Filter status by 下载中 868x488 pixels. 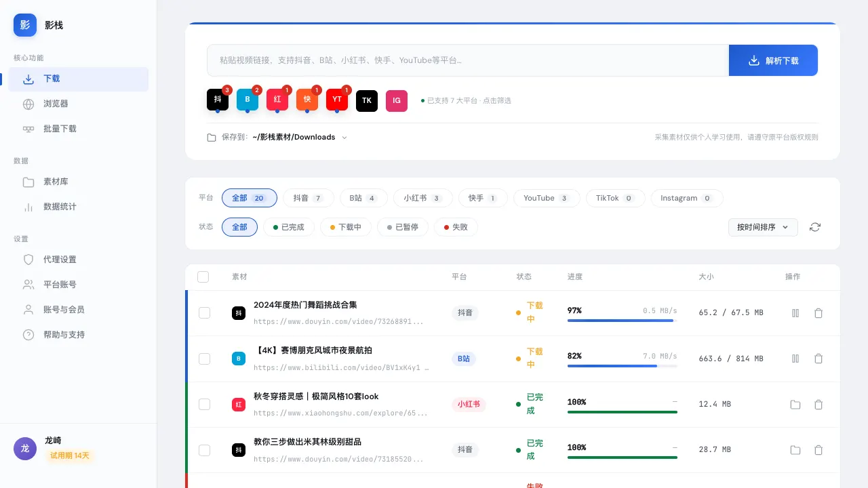346,227
